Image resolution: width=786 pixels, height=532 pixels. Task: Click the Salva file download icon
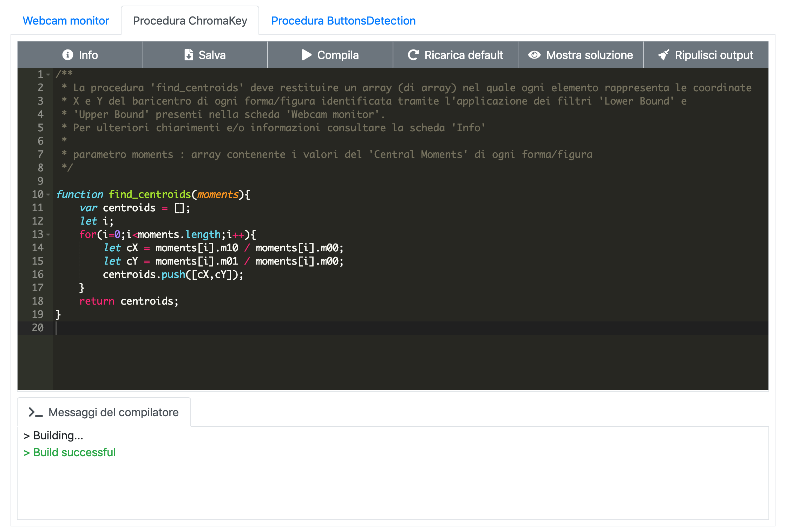coord(189,55)
